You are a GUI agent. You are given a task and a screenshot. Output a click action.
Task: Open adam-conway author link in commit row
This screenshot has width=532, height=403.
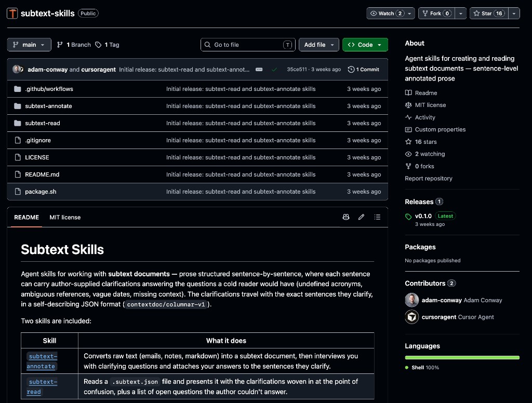pos(47,70)
